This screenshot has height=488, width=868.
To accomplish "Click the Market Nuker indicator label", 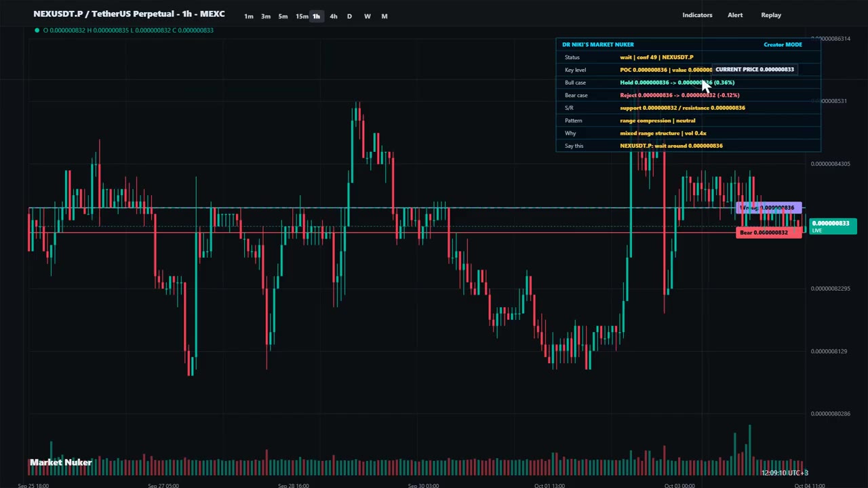I will click(60, 462).
